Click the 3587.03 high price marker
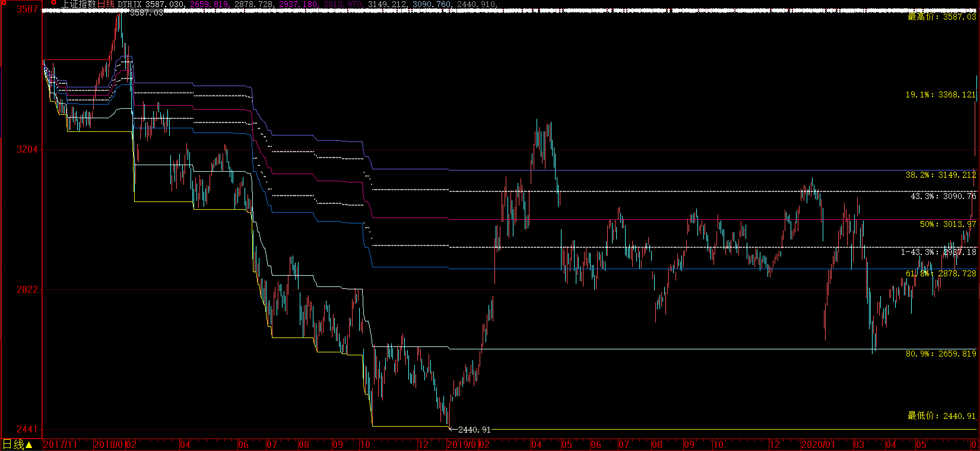This screenshot has height=451, width=980. tap(145, 12)
